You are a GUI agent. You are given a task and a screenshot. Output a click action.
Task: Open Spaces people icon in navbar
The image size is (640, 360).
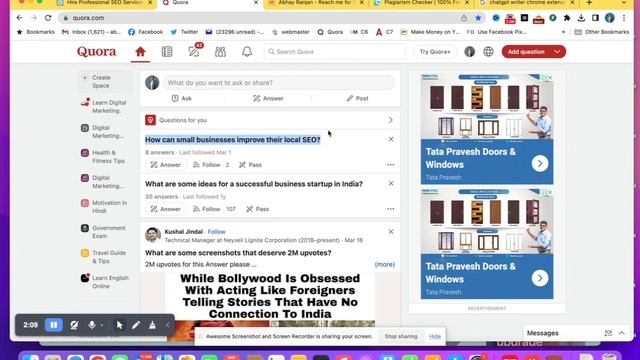(220, 52)
